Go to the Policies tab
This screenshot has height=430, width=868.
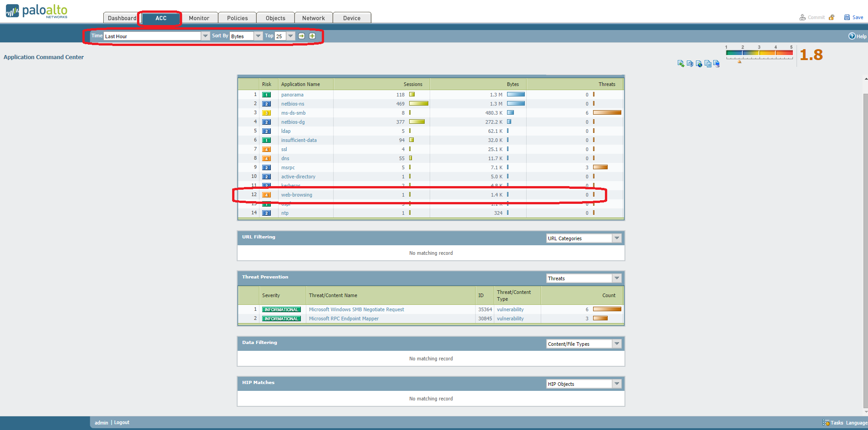[x=237, y=18]
